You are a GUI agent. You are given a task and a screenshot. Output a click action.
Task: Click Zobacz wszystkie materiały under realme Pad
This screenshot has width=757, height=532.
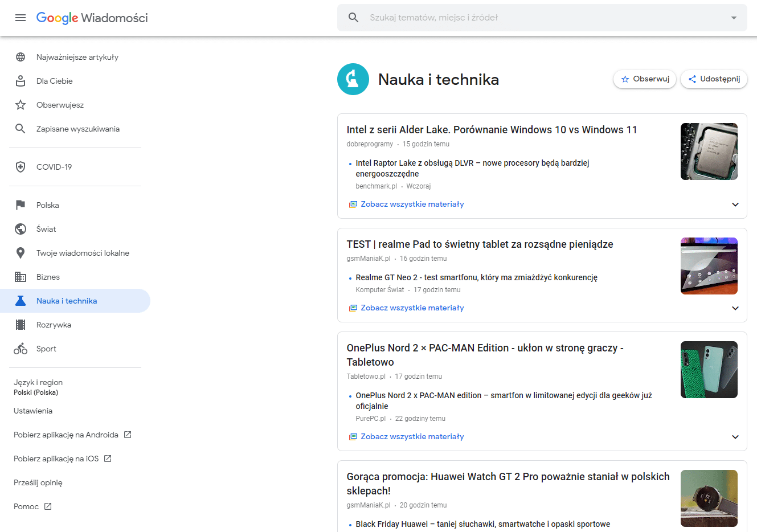pos(412,308)
